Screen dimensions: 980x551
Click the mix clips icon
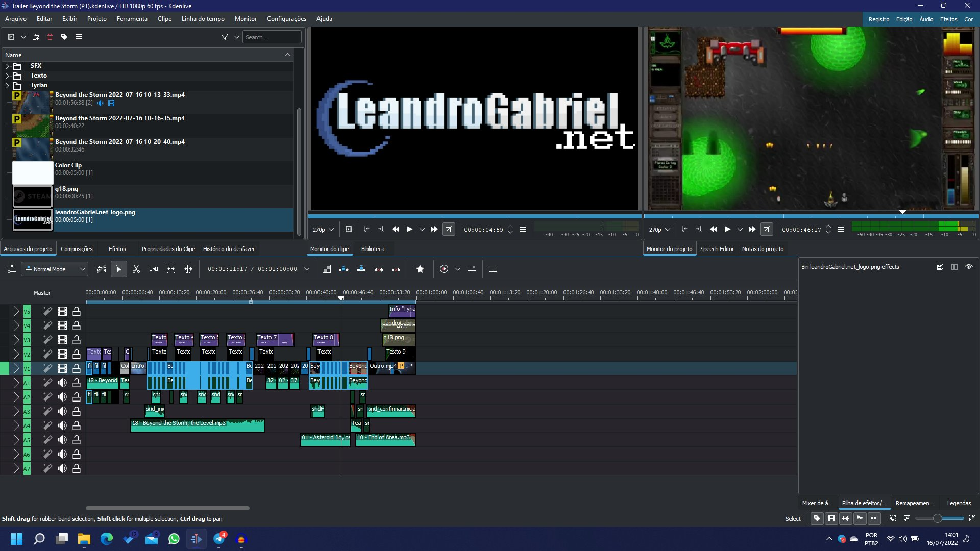coord(327,269)
